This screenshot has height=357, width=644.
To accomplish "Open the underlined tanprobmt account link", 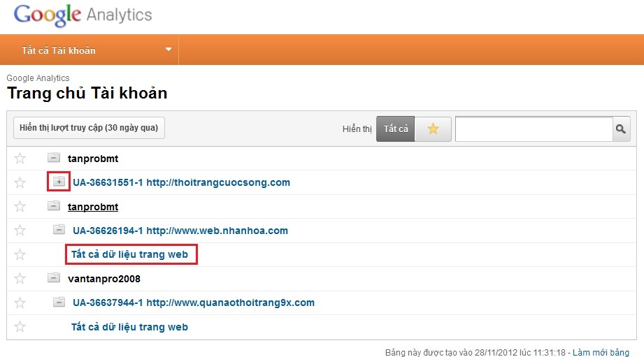I will tap(93, 207).
